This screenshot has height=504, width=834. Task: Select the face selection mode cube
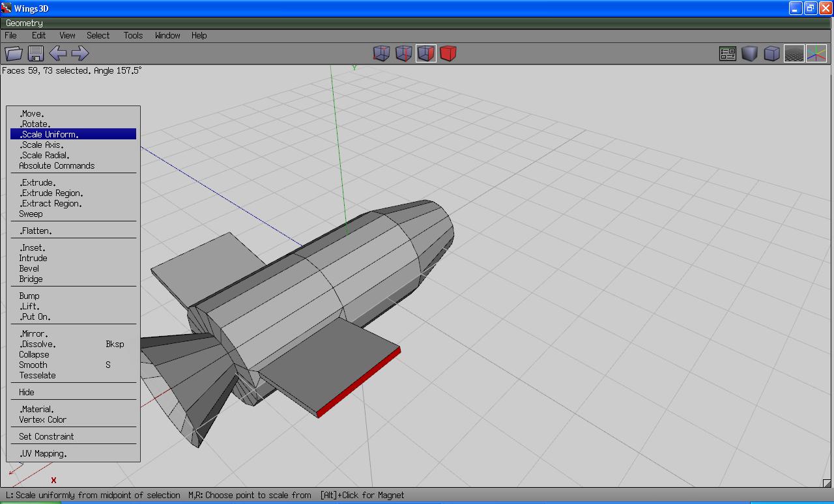click(426, 53)
